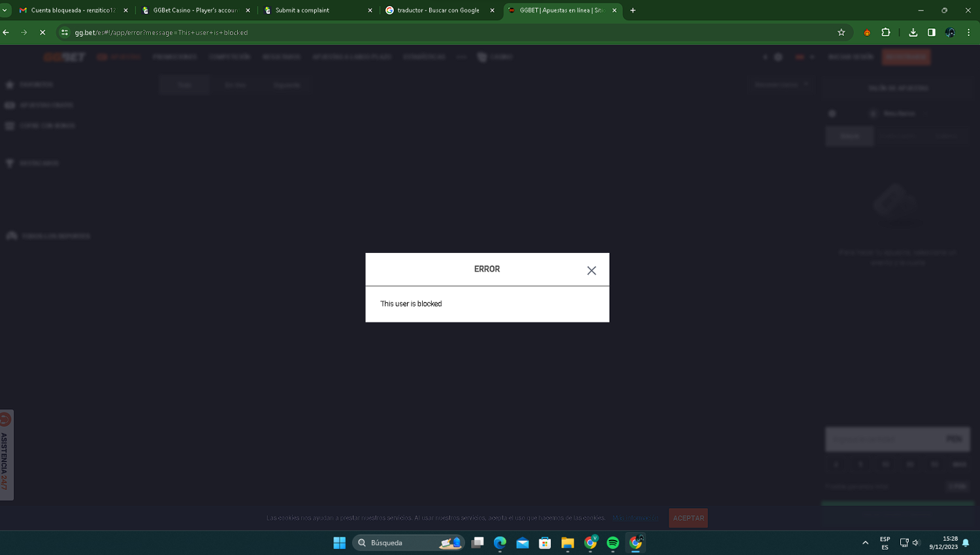Launch Spotify from the taskbar
Viewport: 980px width, 555px height.
pos(613,543)
